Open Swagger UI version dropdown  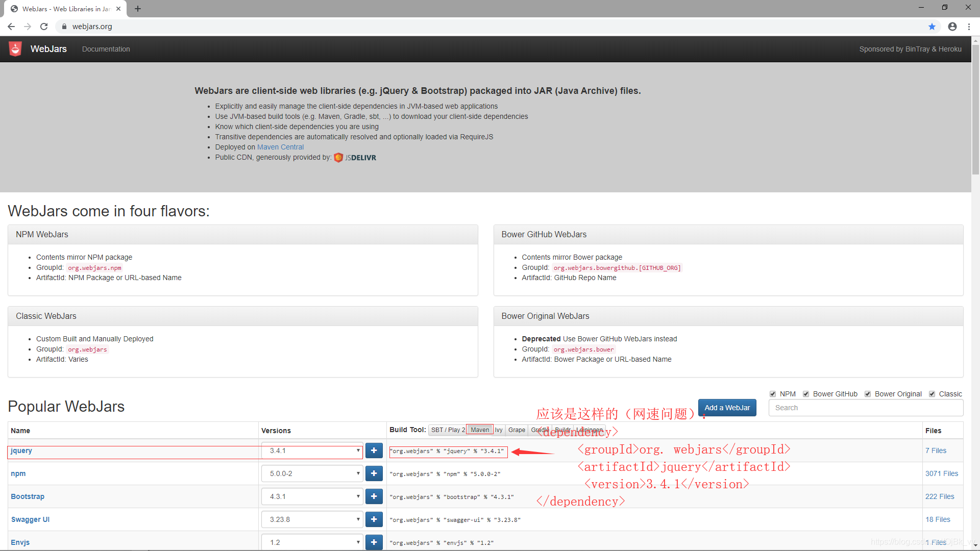(x=312, y=519)
